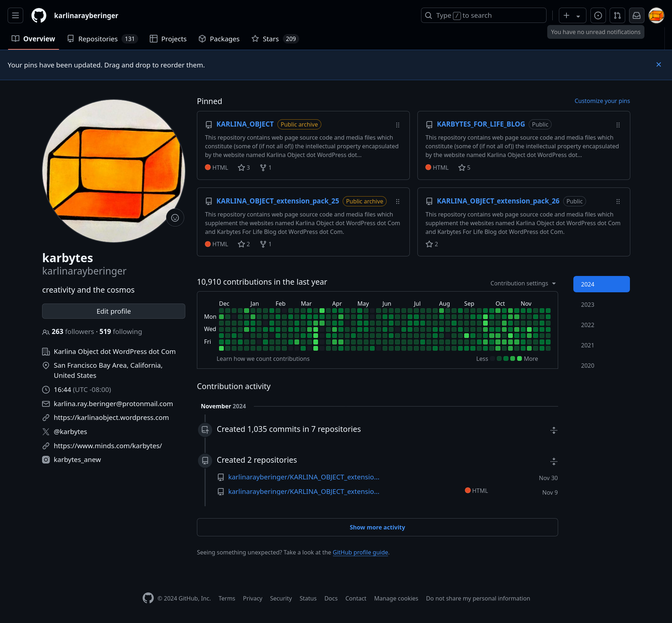Switch to the Projects tab

pyautogui.click(x=168, y=39)
